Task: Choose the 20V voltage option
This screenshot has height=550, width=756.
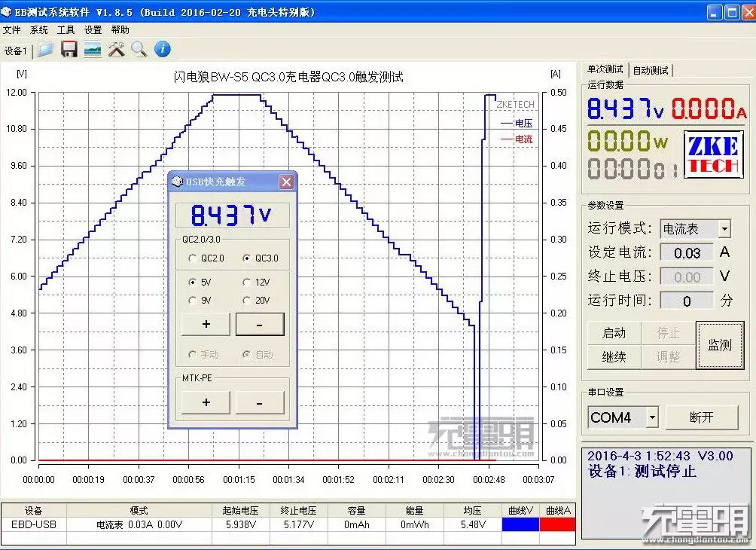Action: pyautogui.click(x=257, y=301)
